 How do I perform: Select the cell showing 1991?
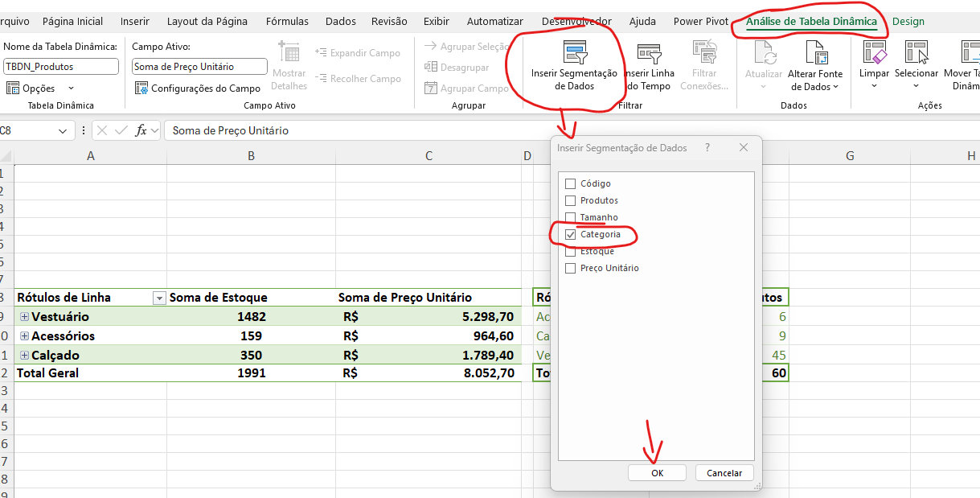pyautogui.click(x=252, y=373)
